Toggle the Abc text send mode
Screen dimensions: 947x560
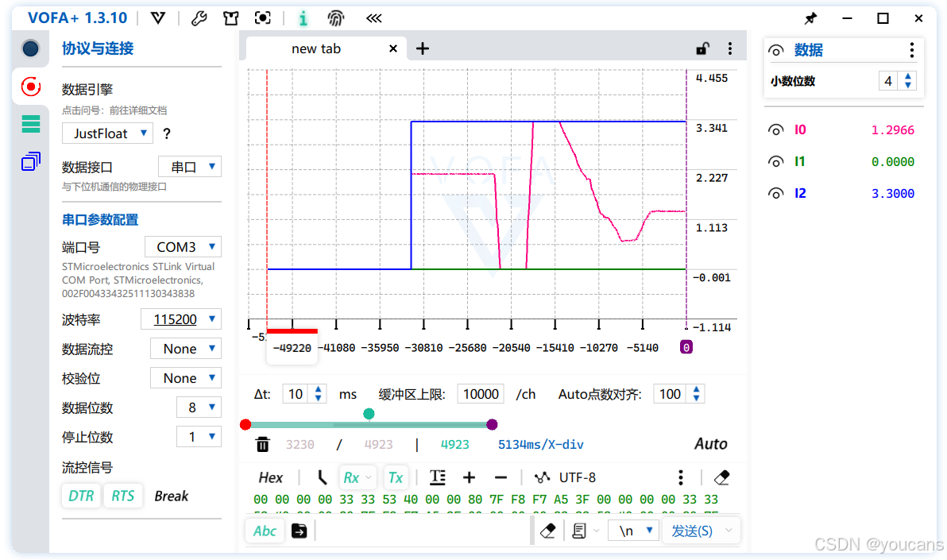(265, 531)
